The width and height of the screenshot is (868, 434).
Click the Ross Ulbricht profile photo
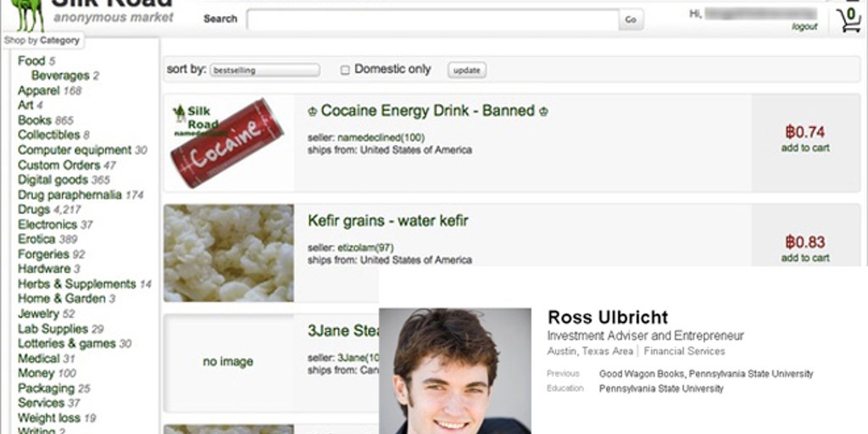click(x=455, y=371)
